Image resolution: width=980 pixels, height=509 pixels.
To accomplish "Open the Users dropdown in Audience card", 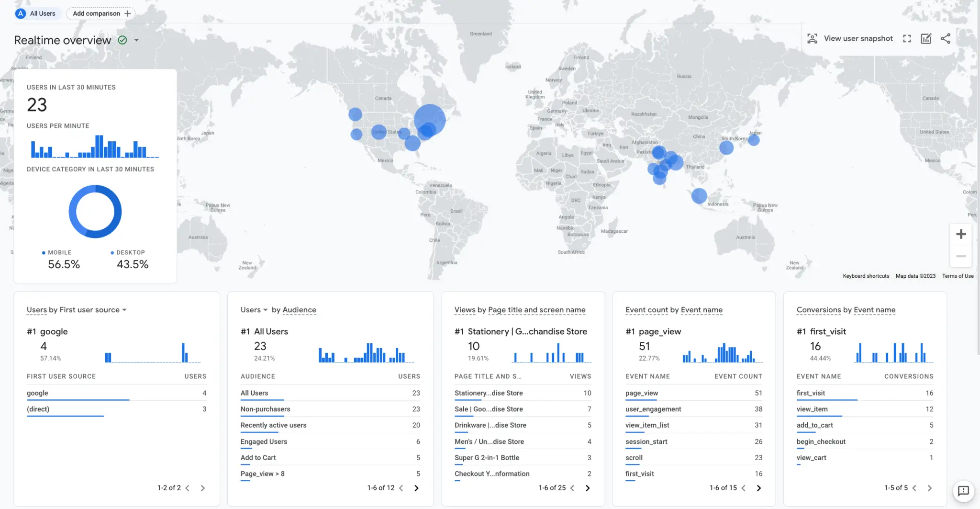I will coord(254,309).
